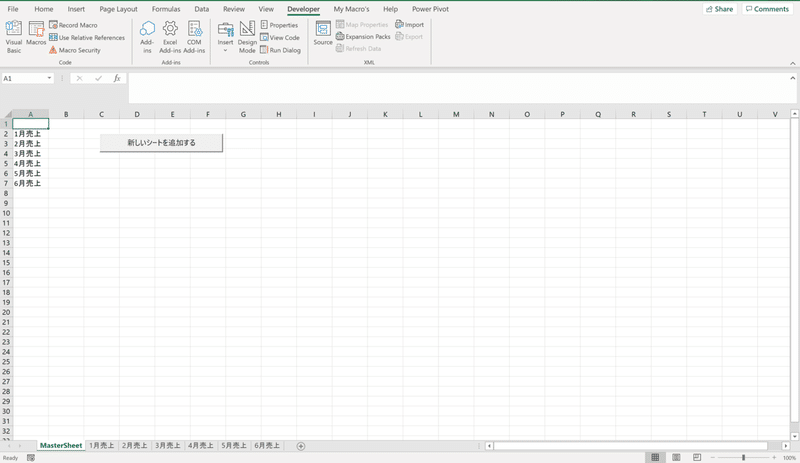Switch to the 2月売上 sheet tab
The width and height of the screenshot is (800, 463).
tap(134, 446)
